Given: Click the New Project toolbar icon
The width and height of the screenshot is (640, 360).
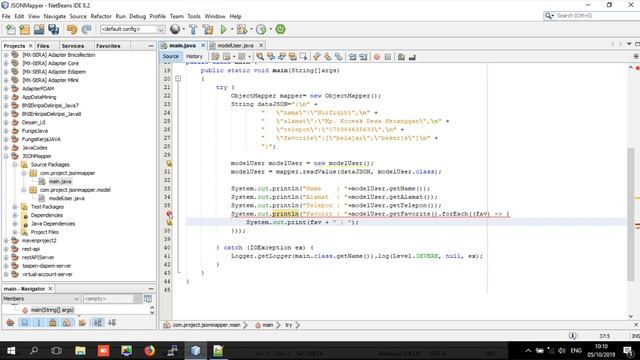Looking at the screenshot, I should coord(24,29).
